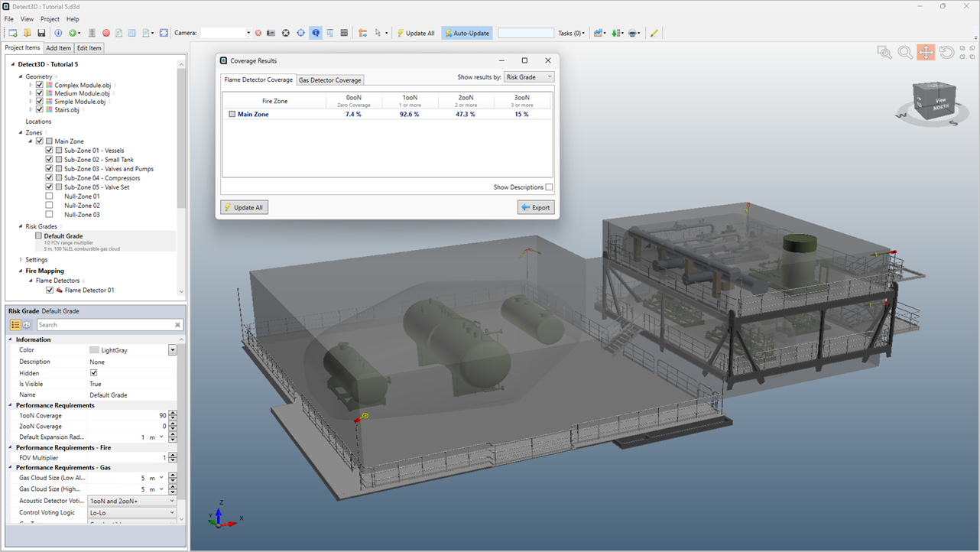This screenshot has width=980, height=552.
Task: Click Update All in Coverage Results
Action: click(x=245, y=207)
